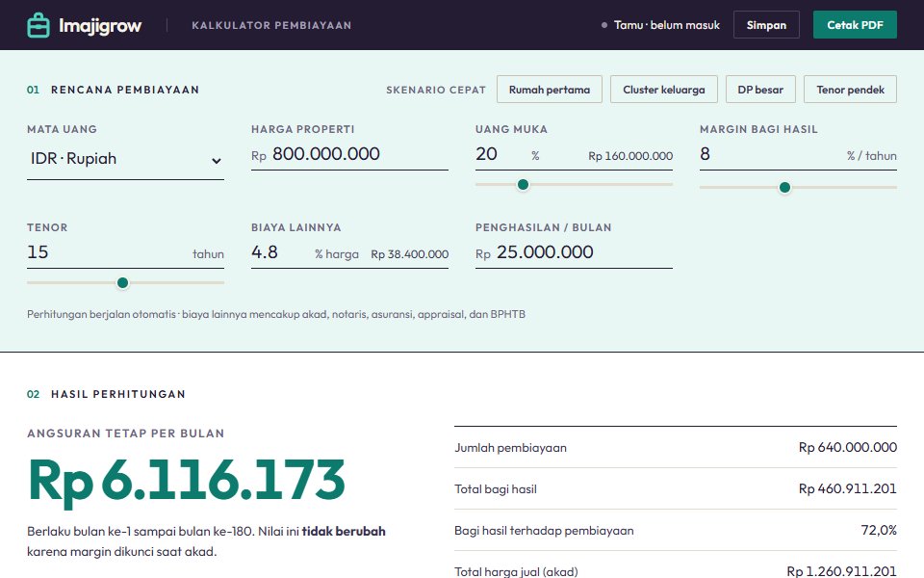Click the 'Bagi hasil terhadap pembiayaan' row label
Screen dimensions: 924x578
pos(544,530)
